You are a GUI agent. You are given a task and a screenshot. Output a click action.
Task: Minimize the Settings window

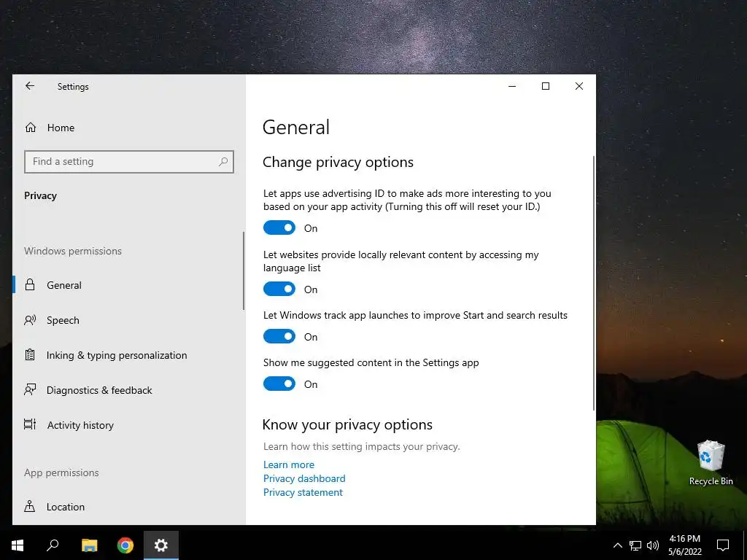point(512,86)
